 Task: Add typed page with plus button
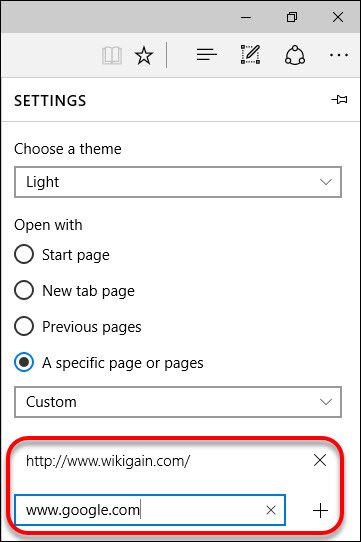(320, 511)
